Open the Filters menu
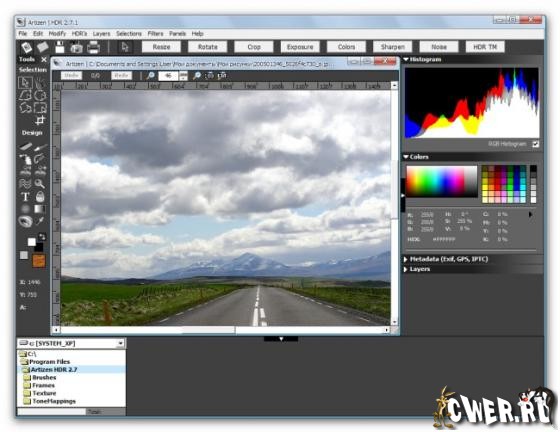 (x=155, y=34)
